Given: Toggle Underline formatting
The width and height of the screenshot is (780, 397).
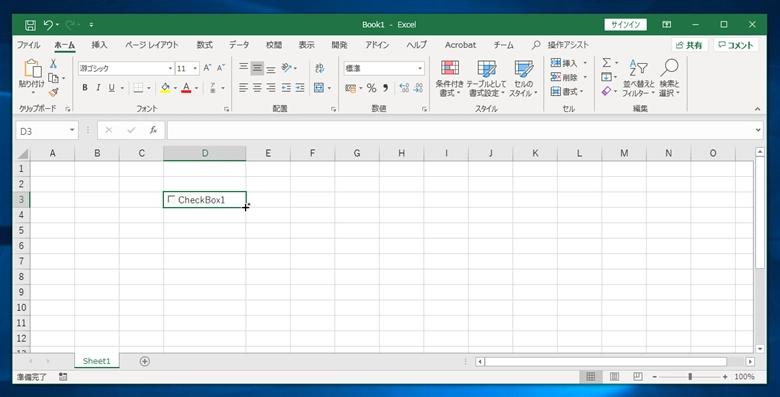Looking at the screenshot, I should [x=111, y=88].
